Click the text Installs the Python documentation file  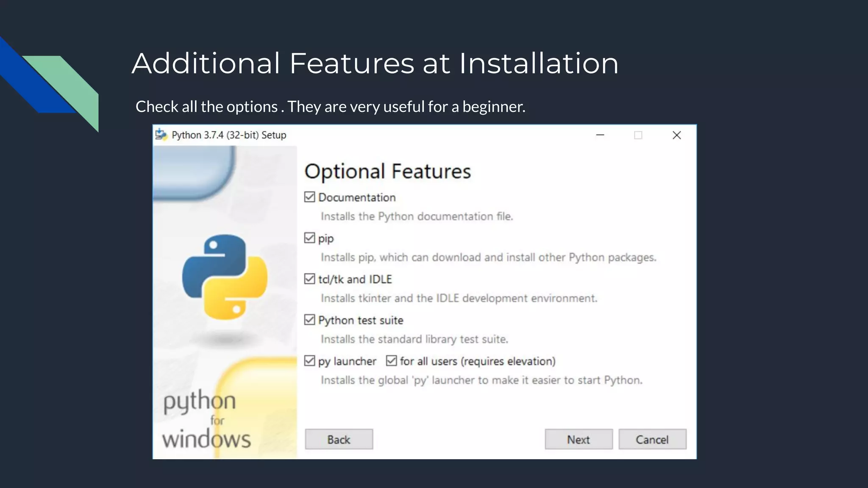point(417,216)
